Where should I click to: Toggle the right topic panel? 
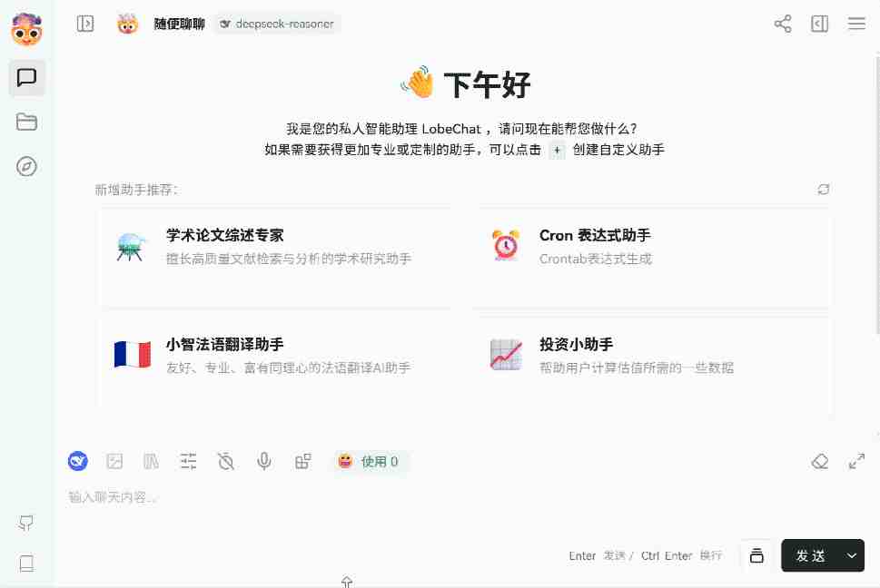[819, 24]
